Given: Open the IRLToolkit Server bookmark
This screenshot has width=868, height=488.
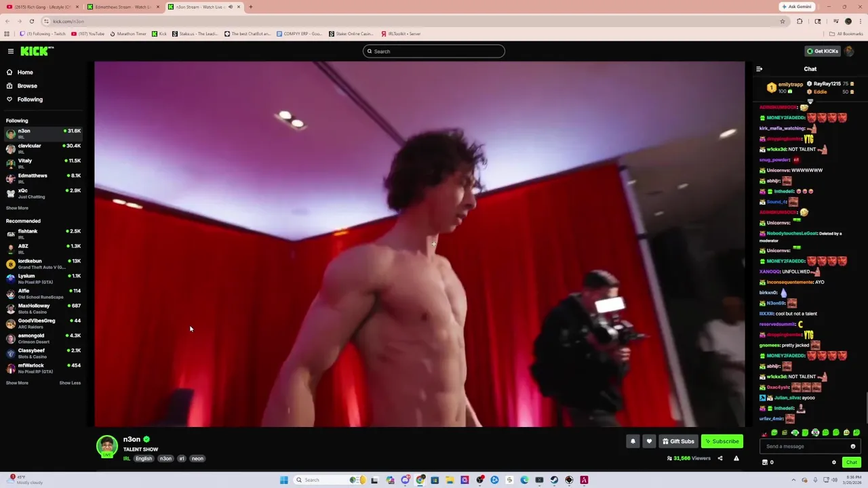Looking at the screenshot, I should click(401, 33).
